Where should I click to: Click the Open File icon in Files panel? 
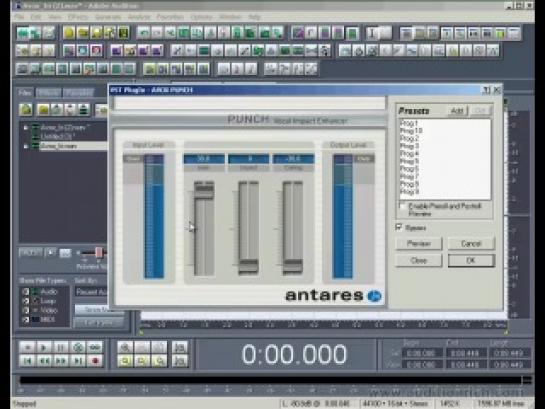click(26, 109)
